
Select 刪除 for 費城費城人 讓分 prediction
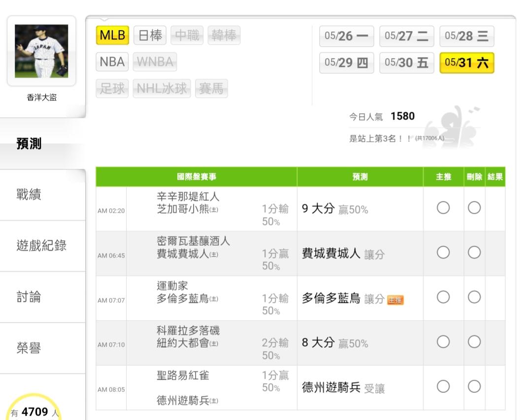pyautogui.click(x=474, y=253)
